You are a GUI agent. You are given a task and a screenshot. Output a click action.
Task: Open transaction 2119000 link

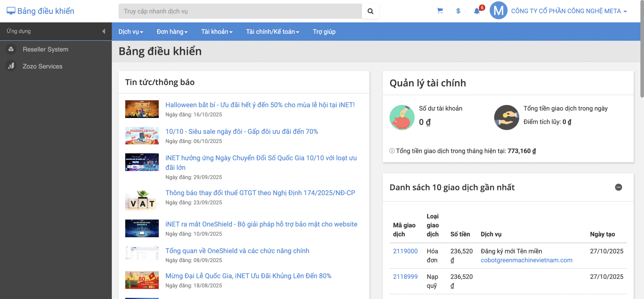pos(405,251)
